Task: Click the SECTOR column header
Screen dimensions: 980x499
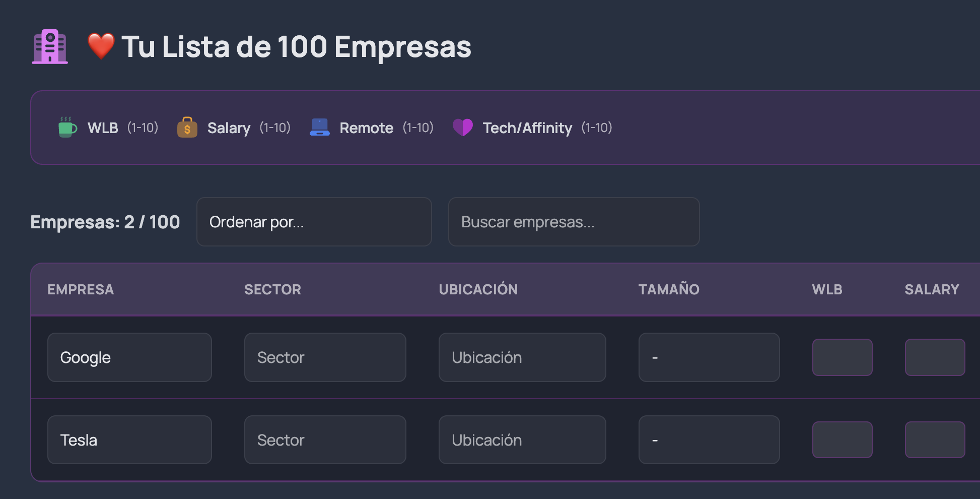Action: click(x=272, y=289)
